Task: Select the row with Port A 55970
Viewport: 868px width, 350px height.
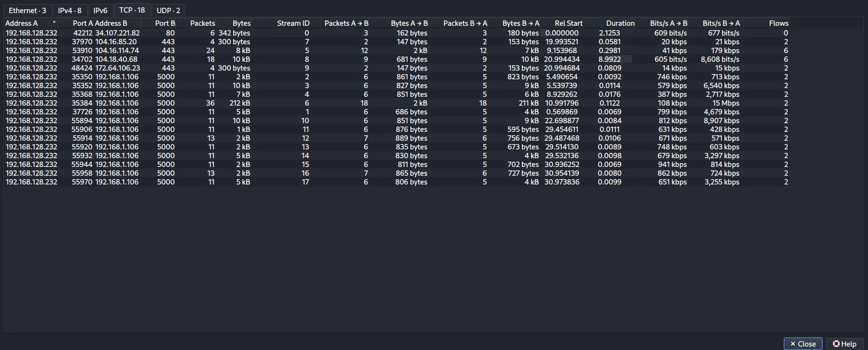Action: tap(396, 182)
